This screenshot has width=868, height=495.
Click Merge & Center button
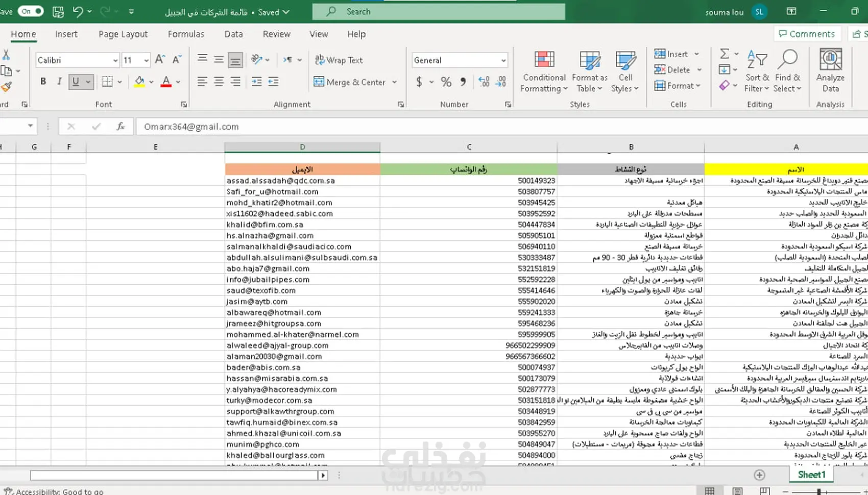pyautogui.click(x=350, y=82)
